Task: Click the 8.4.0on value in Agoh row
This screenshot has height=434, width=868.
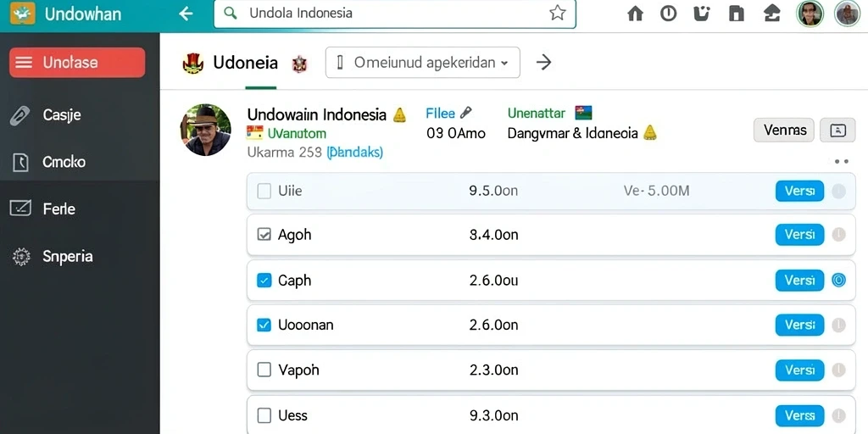Action: point(494,235)
